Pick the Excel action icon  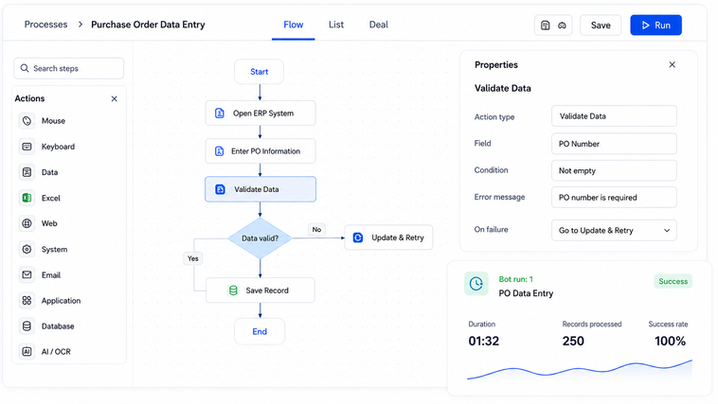point(27,198)
